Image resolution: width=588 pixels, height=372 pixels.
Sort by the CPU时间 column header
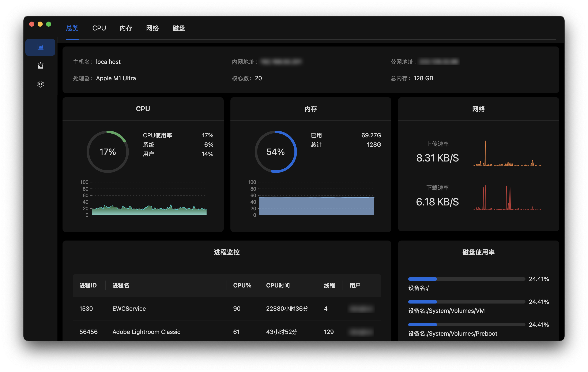278,285
